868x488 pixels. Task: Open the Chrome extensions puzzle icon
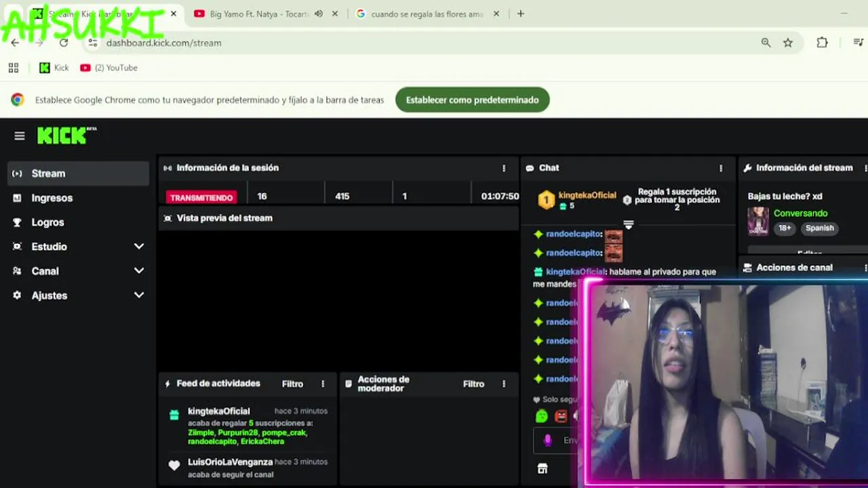[822, 43]
